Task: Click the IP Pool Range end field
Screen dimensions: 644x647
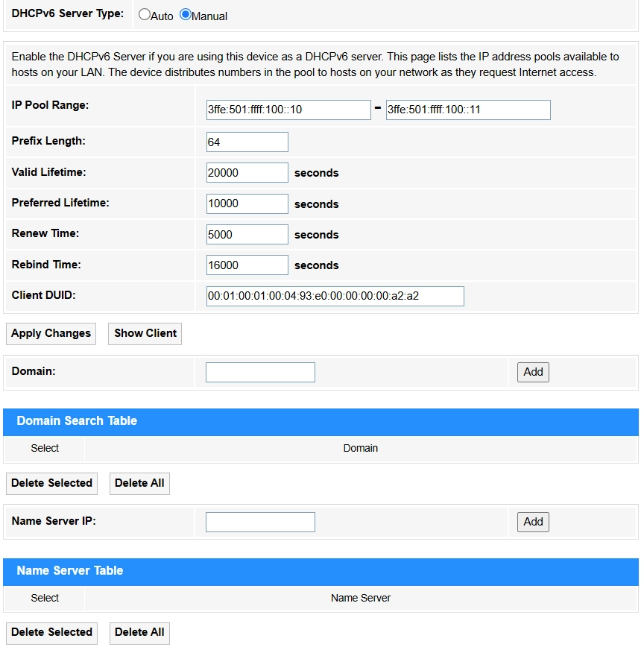Action: pos(468,110)
